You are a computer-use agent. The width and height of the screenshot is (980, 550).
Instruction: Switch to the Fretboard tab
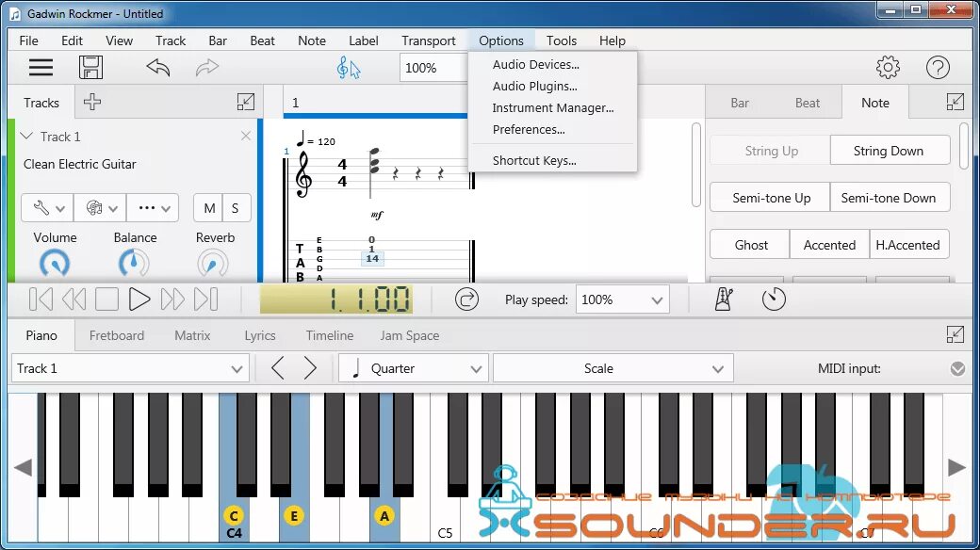point(116,335)
